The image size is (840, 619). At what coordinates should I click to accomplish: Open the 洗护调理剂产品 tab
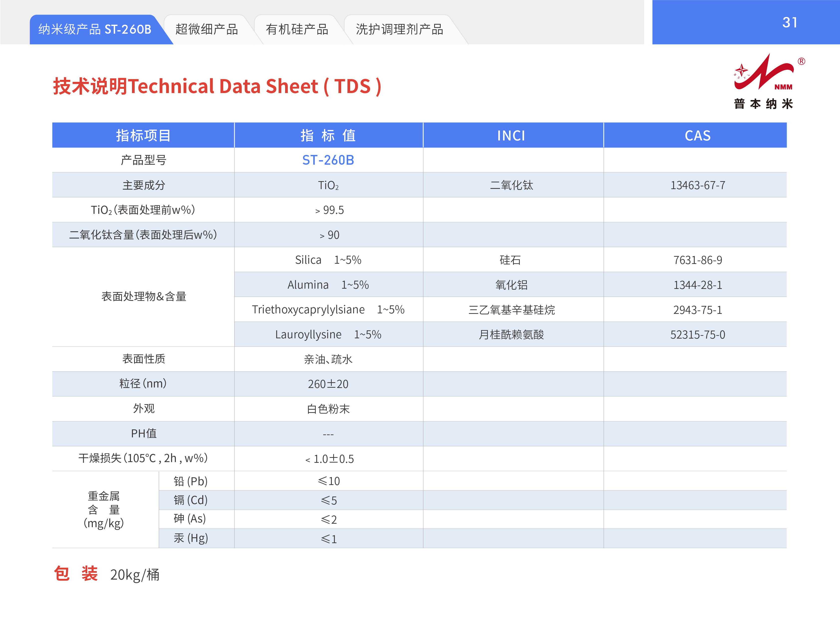pyautogui.click(x=399, y=29)
